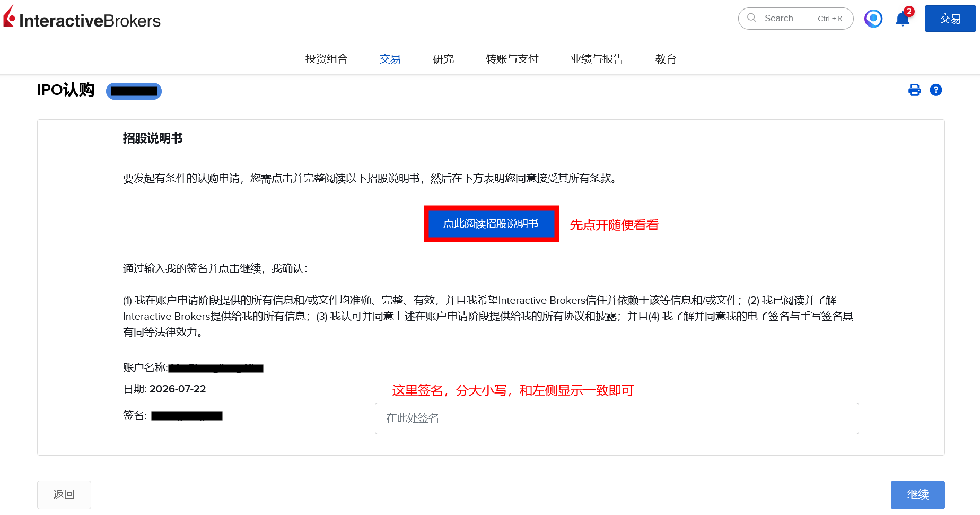The width and height of the screenshot is (980, 515).
Task: Open the 研究 menu
Action: pyautogui.click(x=443, y=59)
